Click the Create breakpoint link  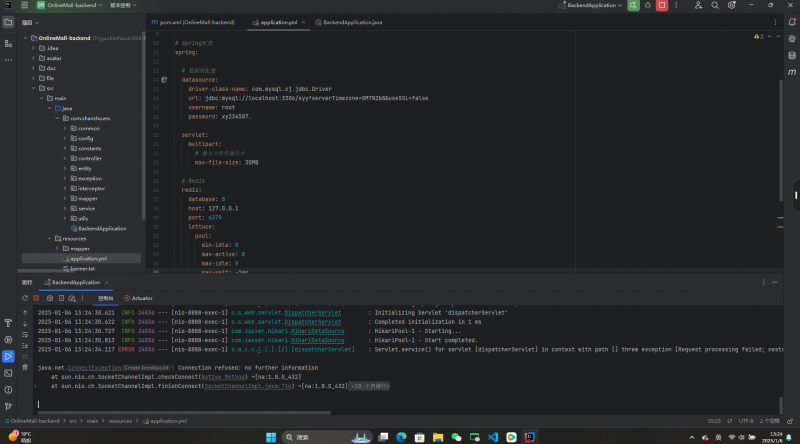click(146, 367)
